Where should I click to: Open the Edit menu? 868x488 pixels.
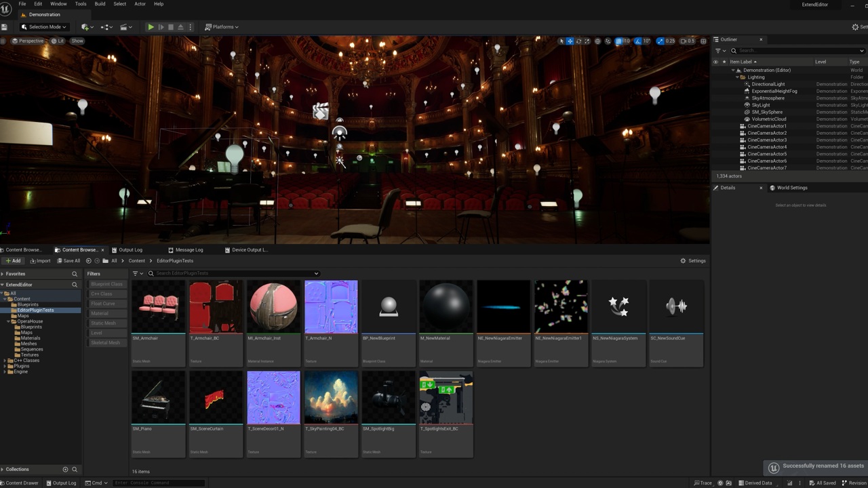click(38, 4)
